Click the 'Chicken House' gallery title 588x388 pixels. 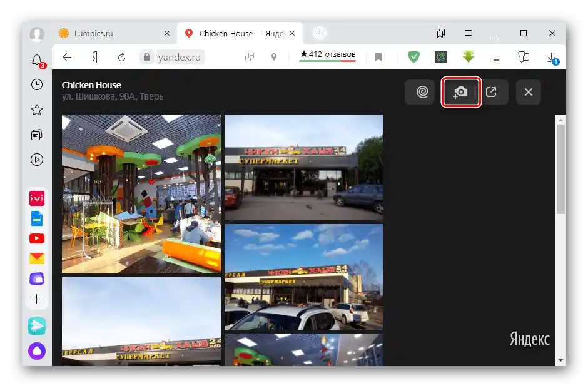[91, 85]
